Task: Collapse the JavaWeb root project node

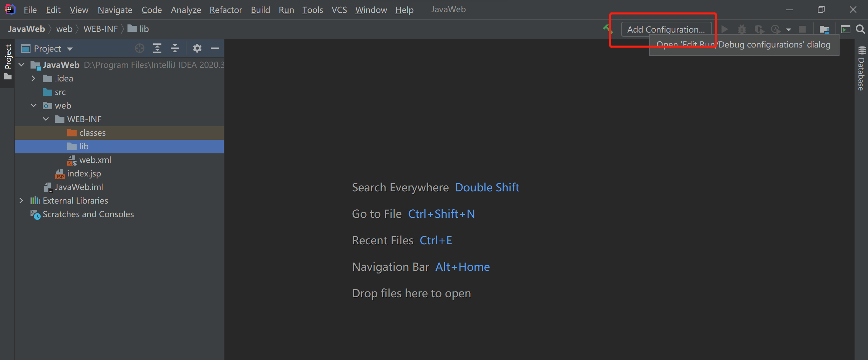Action: 22,64
